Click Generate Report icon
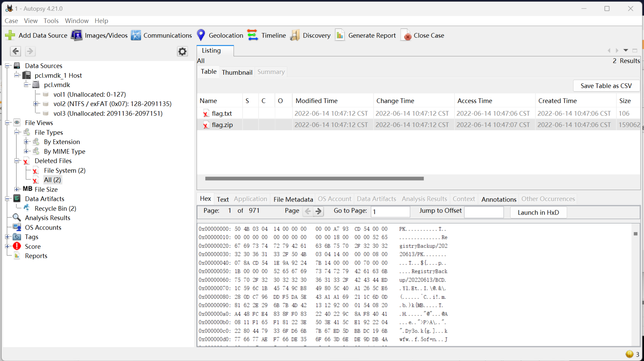The height and width of the screenshot is (361, 644). point(340,35)
